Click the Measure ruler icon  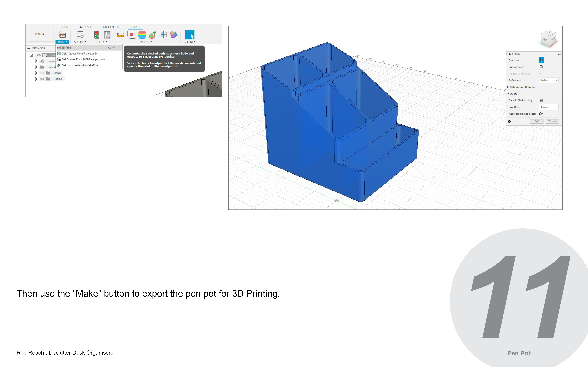pyautogui.click(x=121, y=35)
